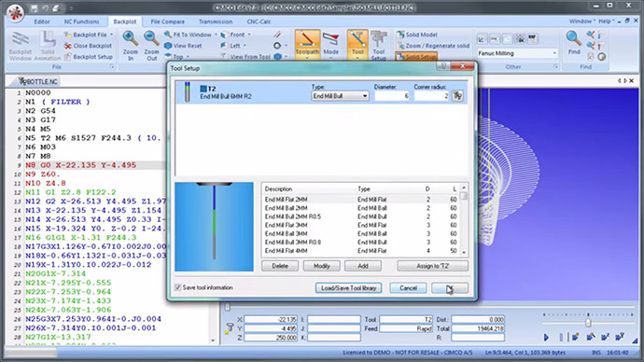644x362 pixels.
Task: Click the measure ruler icon in ribbon
Action: pyautogui.click(x=278, y=35)
